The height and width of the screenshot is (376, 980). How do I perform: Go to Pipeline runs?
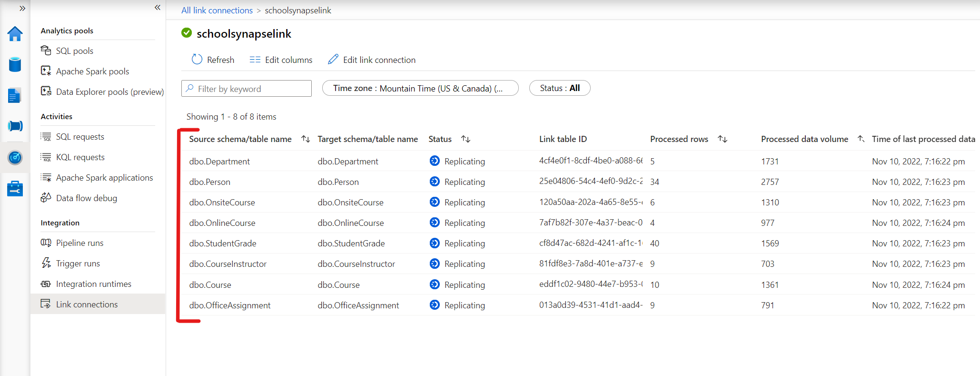(x=79, y=243)
